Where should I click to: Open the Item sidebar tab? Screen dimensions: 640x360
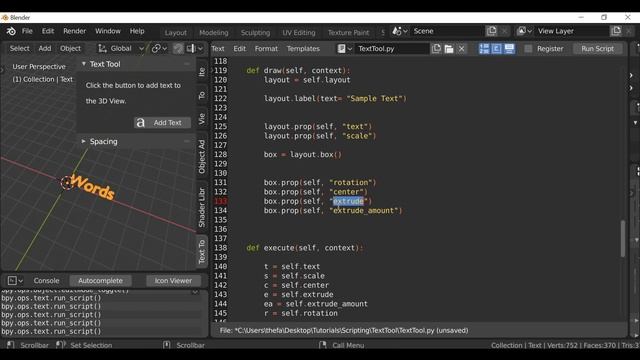202,71
